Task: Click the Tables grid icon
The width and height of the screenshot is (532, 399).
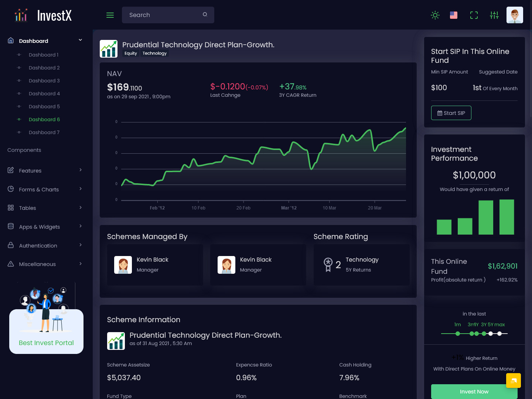Action: click(x=11, y=208)
